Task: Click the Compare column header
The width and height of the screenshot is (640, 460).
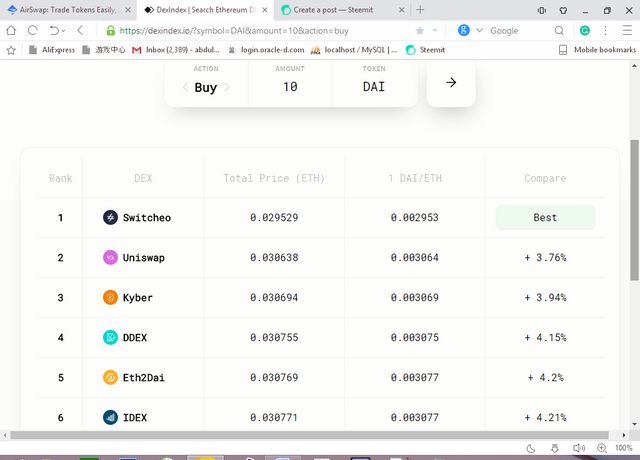Action: [545, 178]
